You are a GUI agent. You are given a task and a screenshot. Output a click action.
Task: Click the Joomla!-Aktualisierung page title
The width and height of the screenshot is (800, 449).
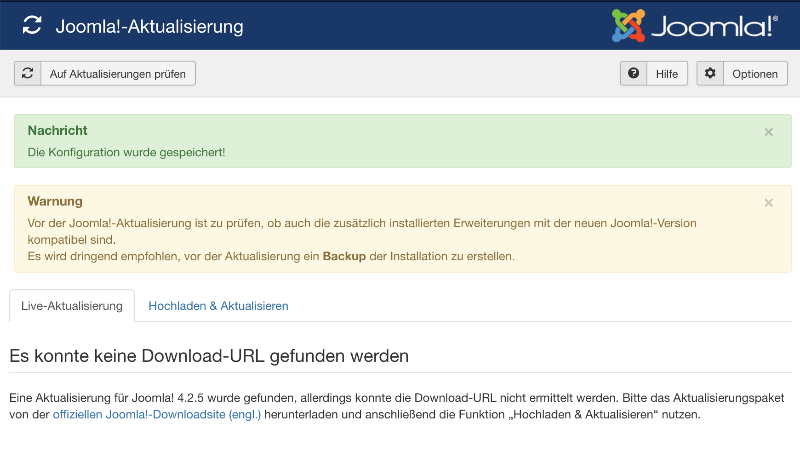pyautogui.click(x=149, y=27)
